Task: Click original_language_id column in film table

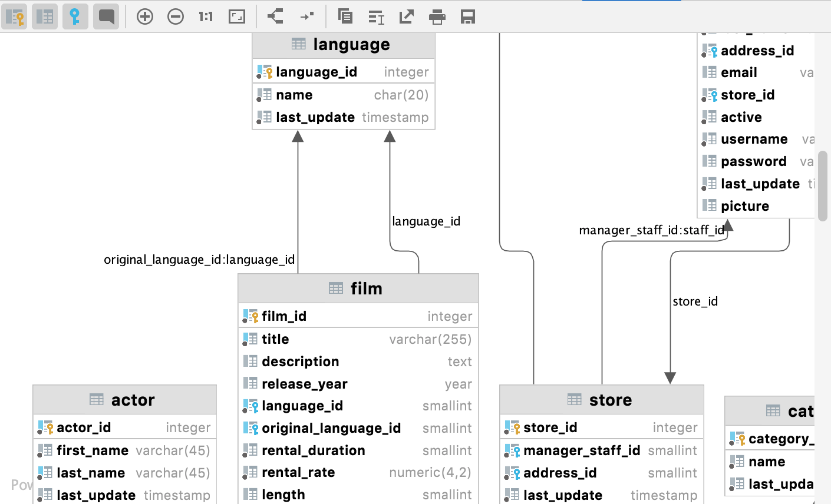Action: click(358, 428)
